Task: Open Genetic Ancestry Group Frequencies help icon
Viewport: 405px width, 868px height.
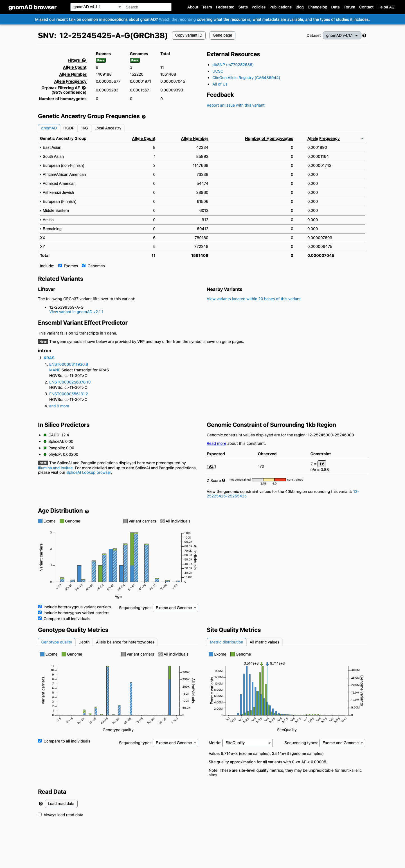Action: (x=143, y=117)
